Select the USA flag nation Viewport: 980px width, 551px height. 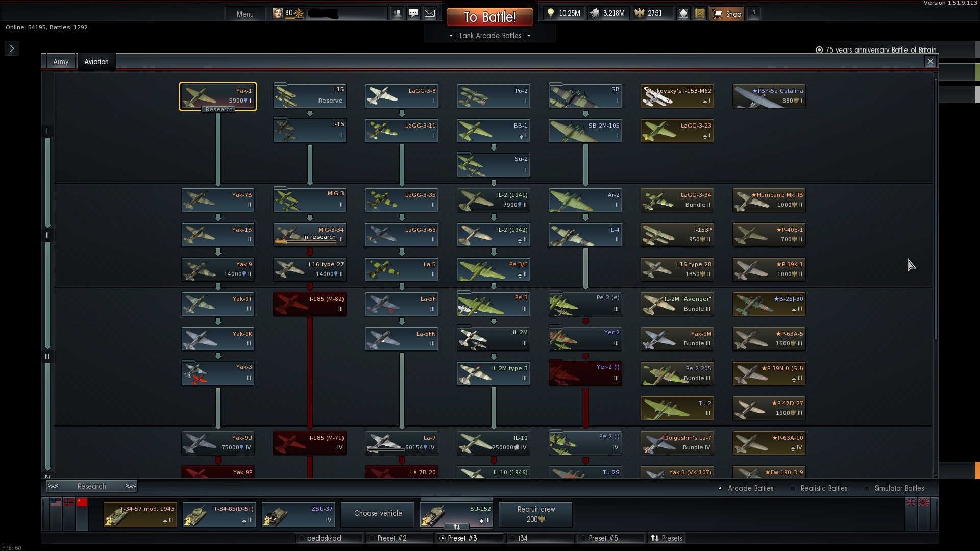click(x=56, y=503)
